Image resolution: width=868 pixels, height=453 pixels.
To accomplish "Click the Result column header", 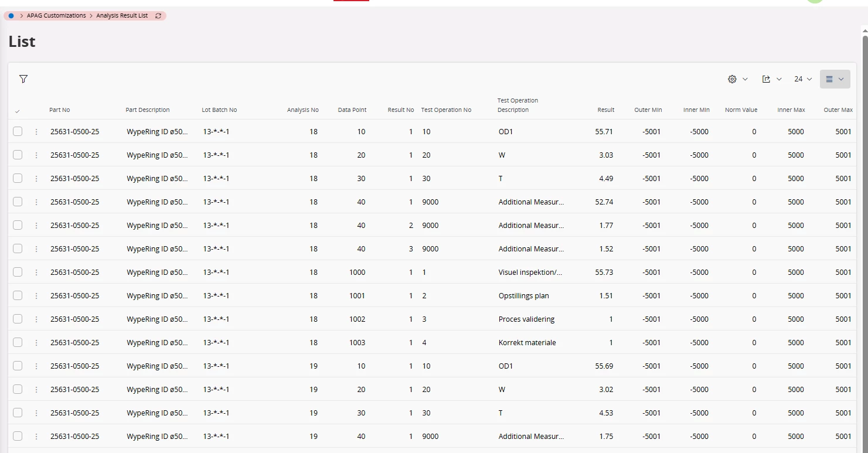I will [606, 110].
